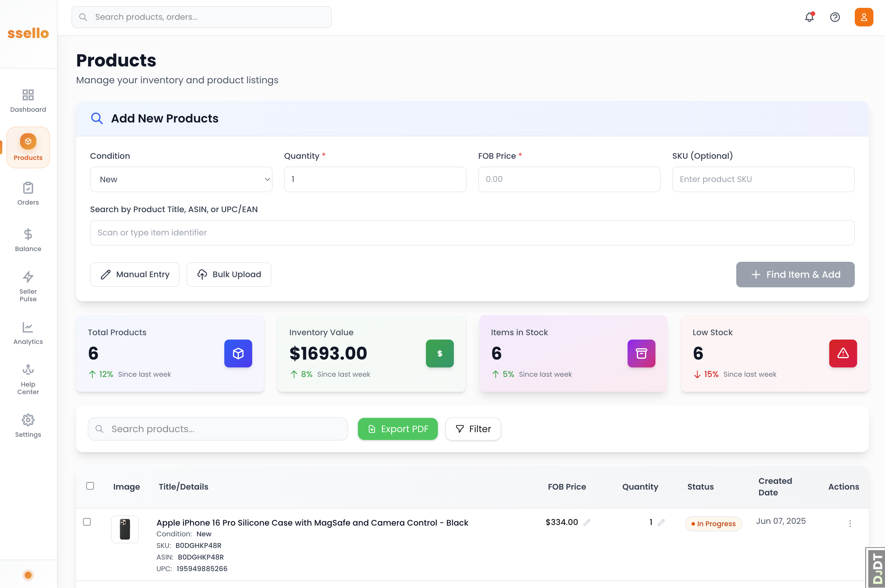Check the iPhone 16 Pro case row checkbox
Image resolution: width=885 pixels, height=588 pixels.
[x=87, y=522]
